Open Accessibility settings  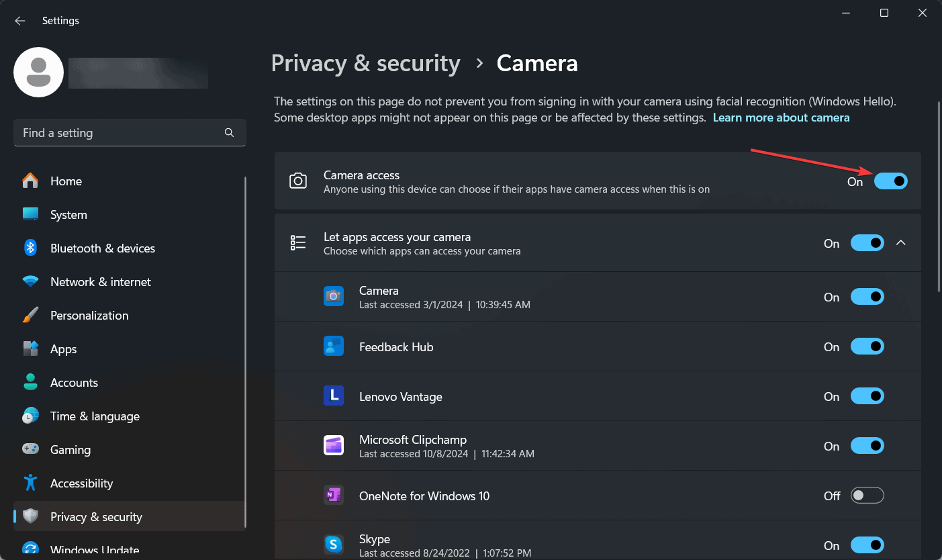[130, 483]
